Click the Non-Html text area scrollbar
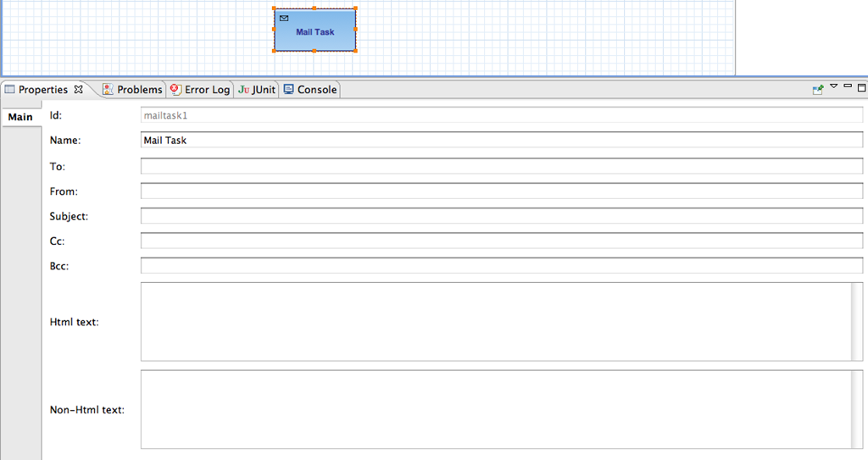868x460 pixels. point(857,410)
